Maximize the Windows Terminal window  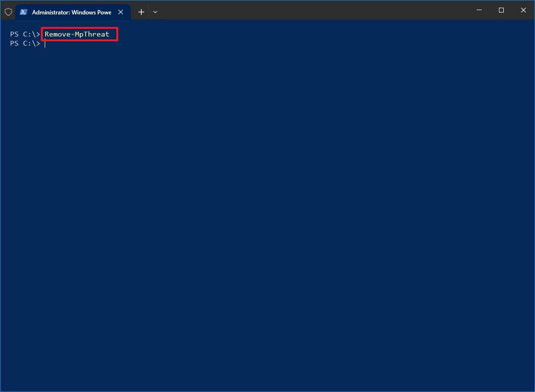point(501,10)
